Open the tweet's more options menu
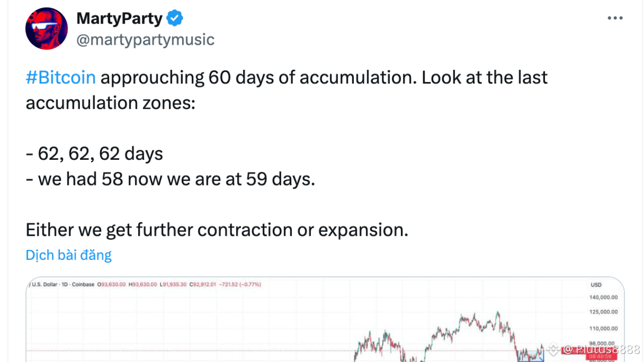 coord(615,19)
